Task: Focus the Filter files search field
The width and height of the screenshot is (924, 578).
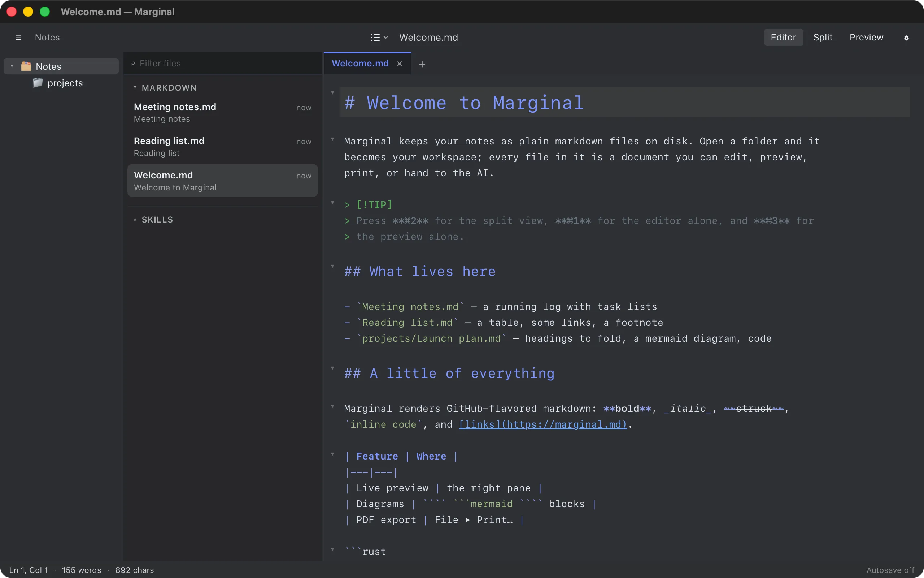Action: [223, 64]
